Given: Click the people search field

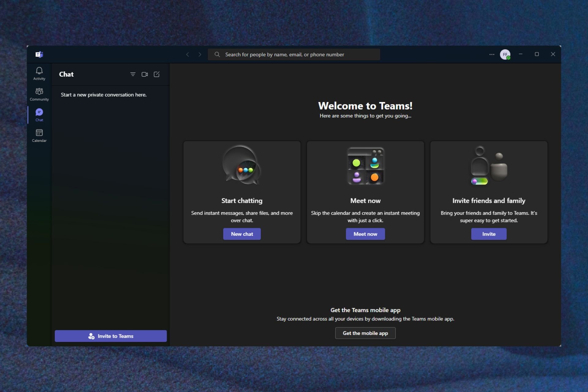Looking at the screenshot, I should tap(294, 54).
